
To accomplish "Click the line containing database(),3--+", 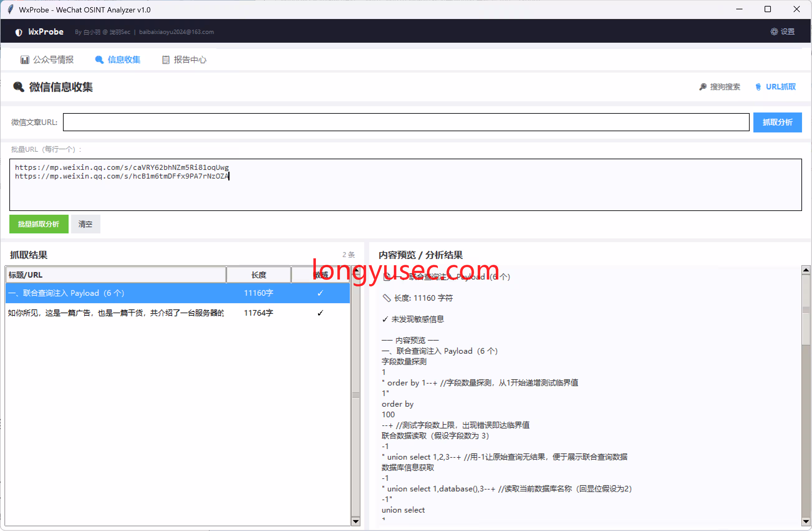I will [x=507, y=489].
